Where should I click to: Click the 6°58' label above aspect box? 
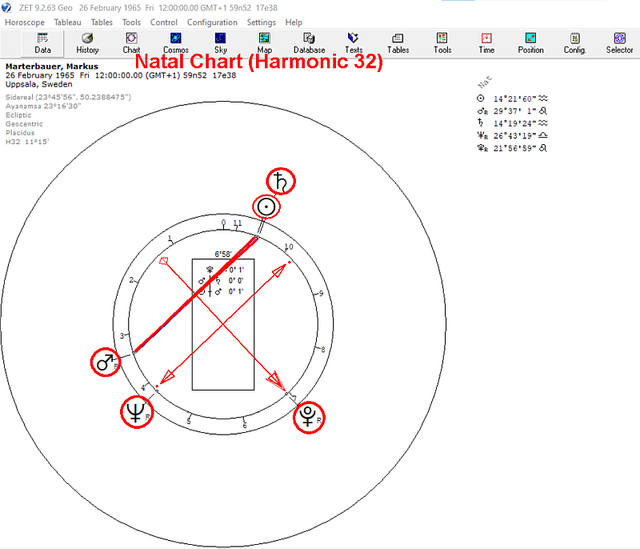223,254
